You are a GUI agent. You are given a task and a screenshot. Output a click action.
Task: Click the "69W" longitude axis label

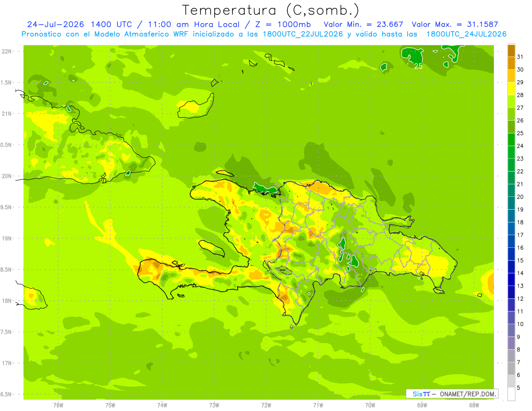click(x=422, y=405)
